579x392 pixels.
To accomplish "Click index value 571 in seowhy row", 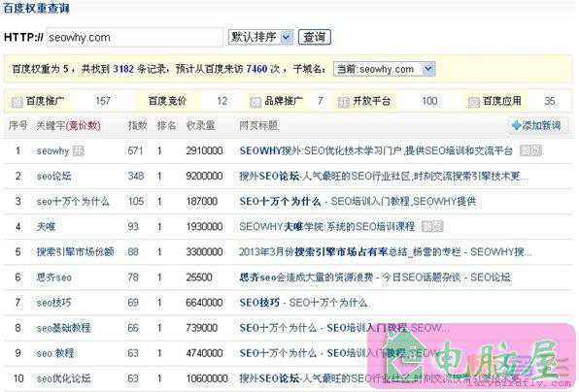I will (135, 150).
